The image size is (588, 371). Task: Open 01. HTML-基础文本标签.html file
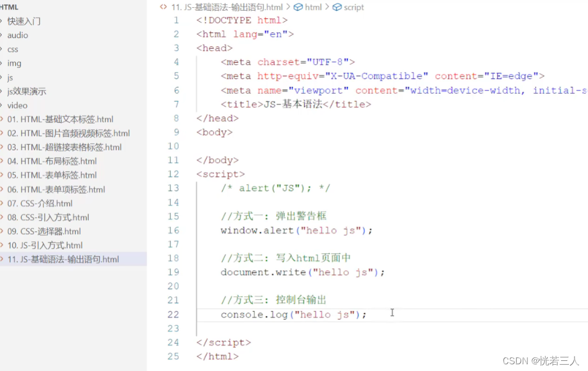pos(61,119)
